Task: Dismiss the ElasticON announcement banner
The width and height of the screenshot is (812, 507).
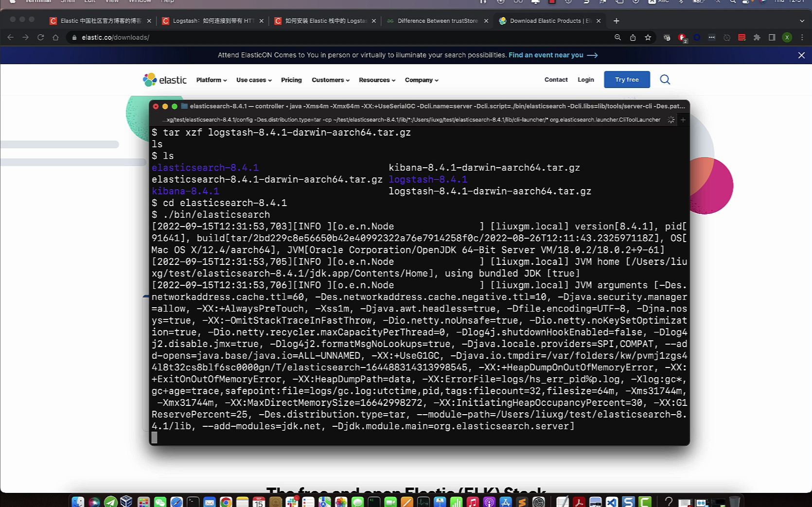Action: (801, 55)
